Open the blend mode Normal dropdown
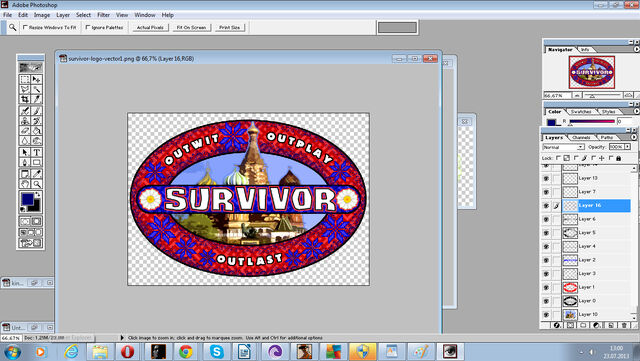Viewport: 640px width, 361px height. coord(564,147)
